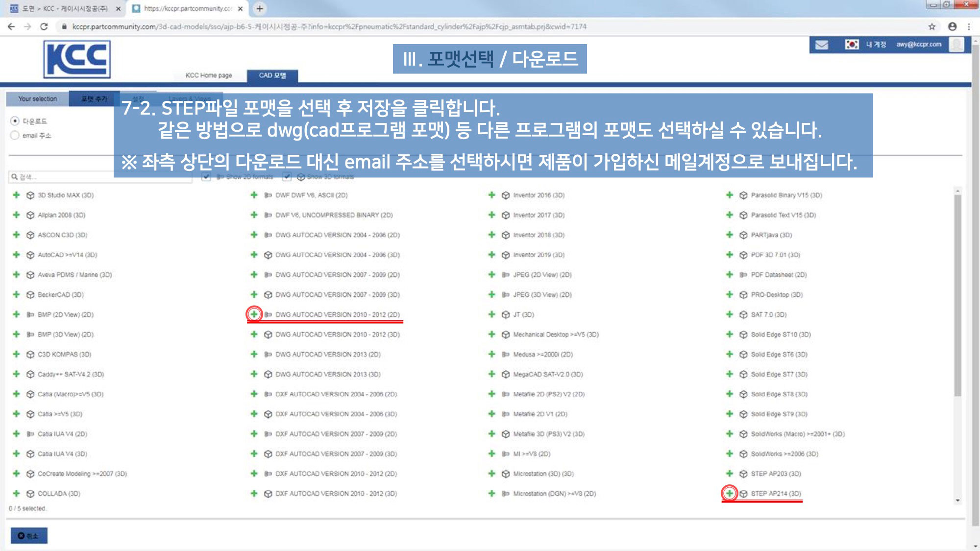Screen dimensions: 980x551
Task: Add Microstation (DGN) >=V8 (2D) plus icon
Action: pyautogui.click(x=491, y=493)
